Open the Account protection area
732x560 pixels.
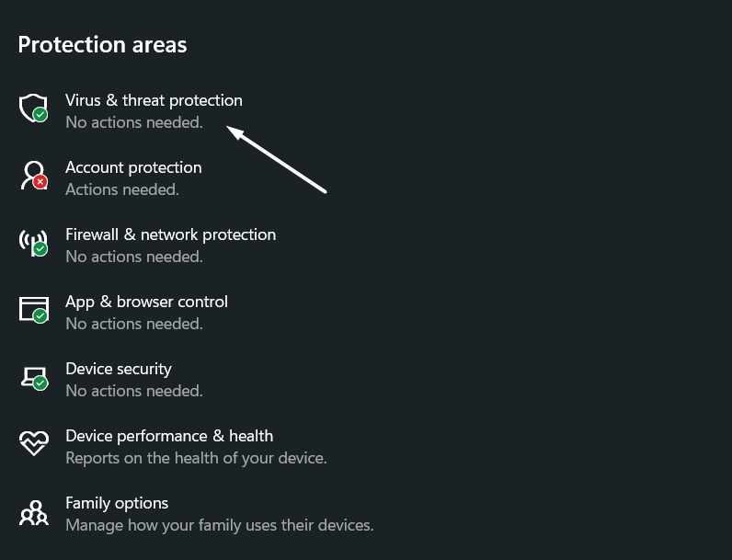[133, 167]
